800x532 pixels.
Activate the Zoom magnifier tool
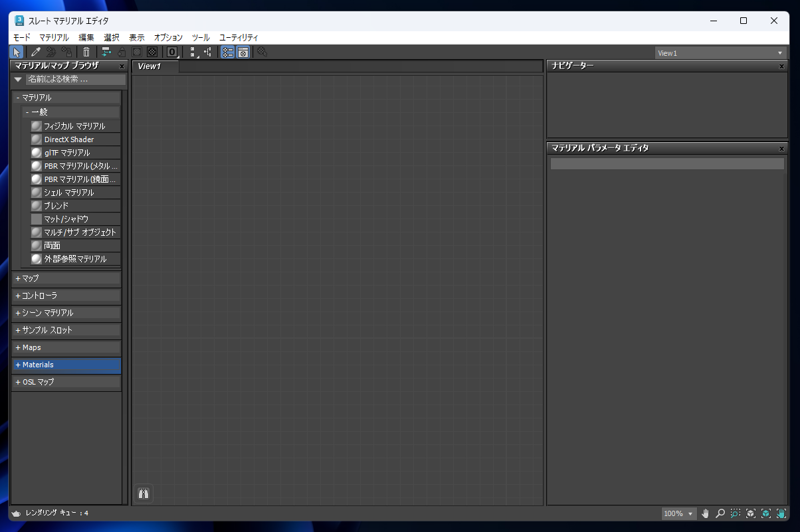coord(720,514)
